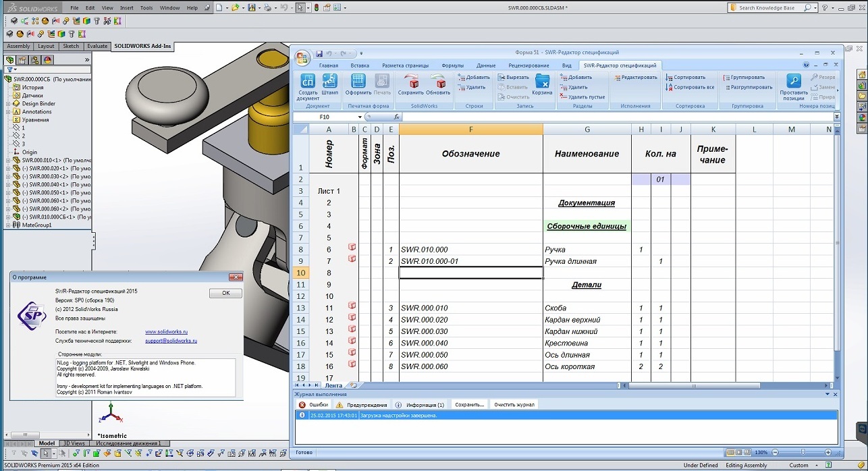The image size is (868, 471).
Task: Toggle the Ошибки filter in journal
Action: click(x=314, y=404)
